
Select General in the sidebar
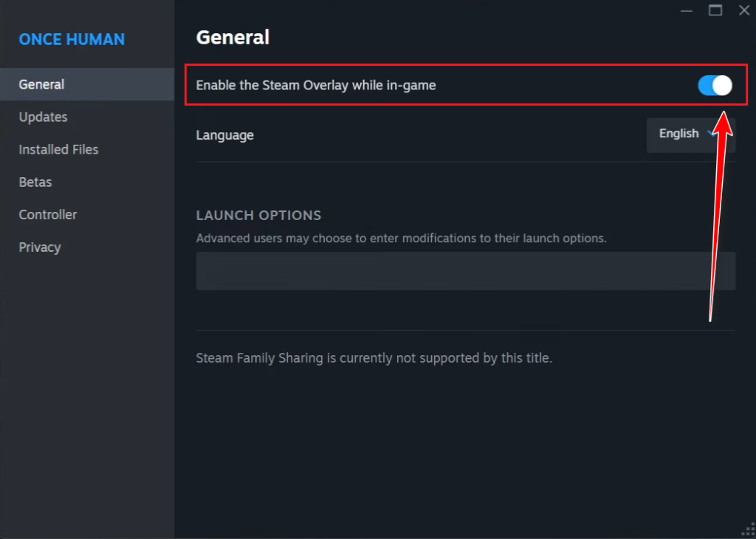click(42, 84)
